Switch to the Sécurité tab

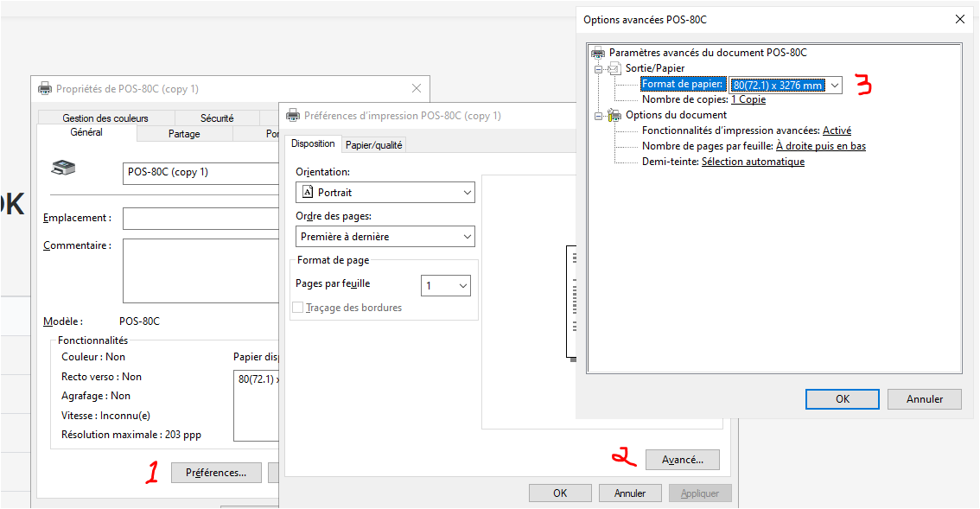(x=217, y=118)
